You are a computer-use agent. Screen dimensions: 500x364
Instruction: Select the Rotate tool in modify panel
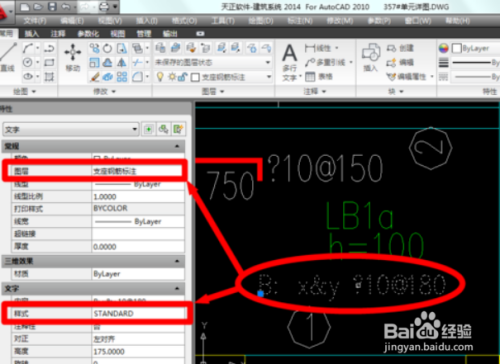click(107, 48)
